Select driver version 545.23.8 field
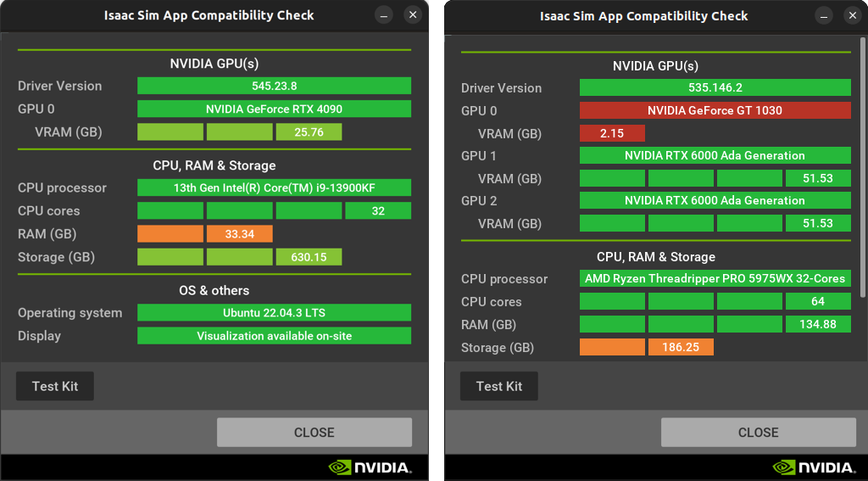Screen dimensions: 868x481 pyautogui.click(x=274, y=86)
